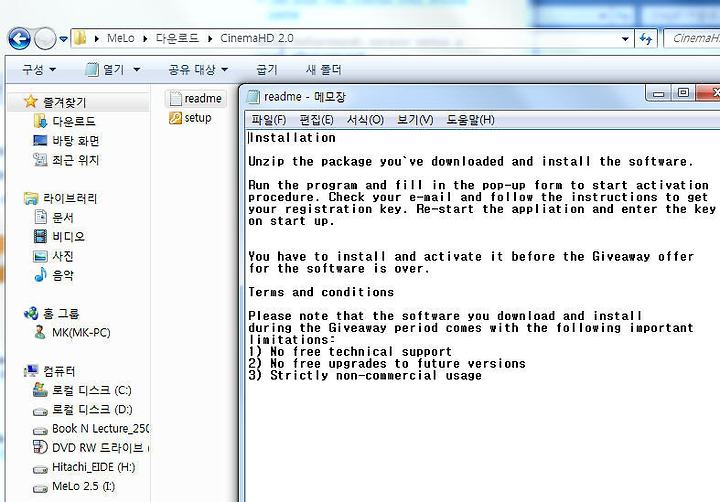
Task: Click '3) Strictly non-commercial usage' line
Action: pos(365,376)
